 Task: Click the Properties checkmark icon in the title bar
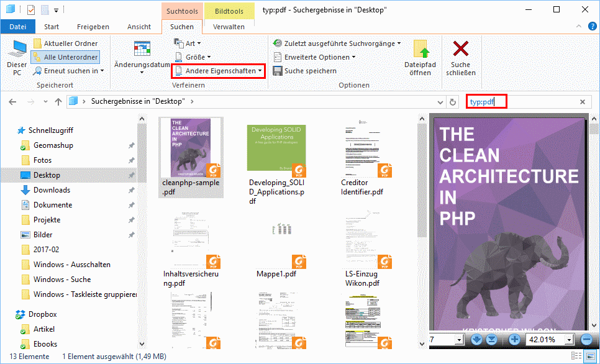[x=30, y=10]
